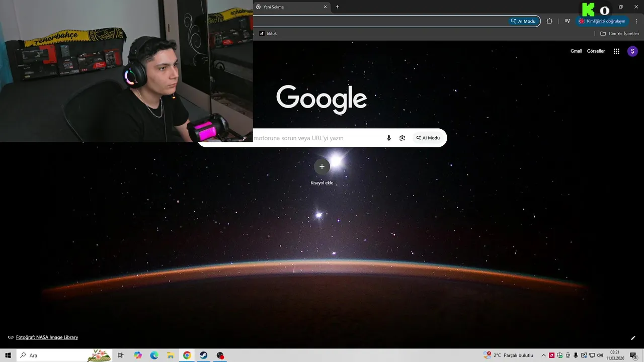Image resolution: width=644 pixels, height=362 pixels.
Task: Open the Windows Start menu
Action: tap(8, 355)
